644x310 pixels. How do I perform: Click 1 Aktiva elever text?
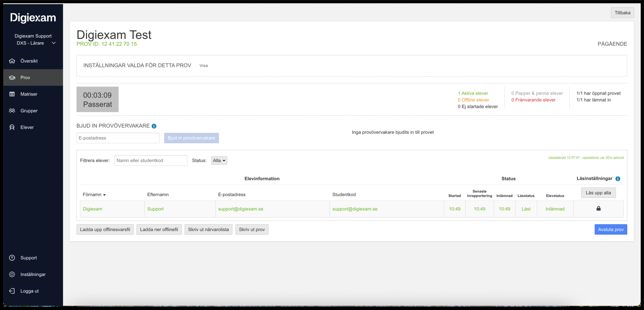tap(473, 93)
